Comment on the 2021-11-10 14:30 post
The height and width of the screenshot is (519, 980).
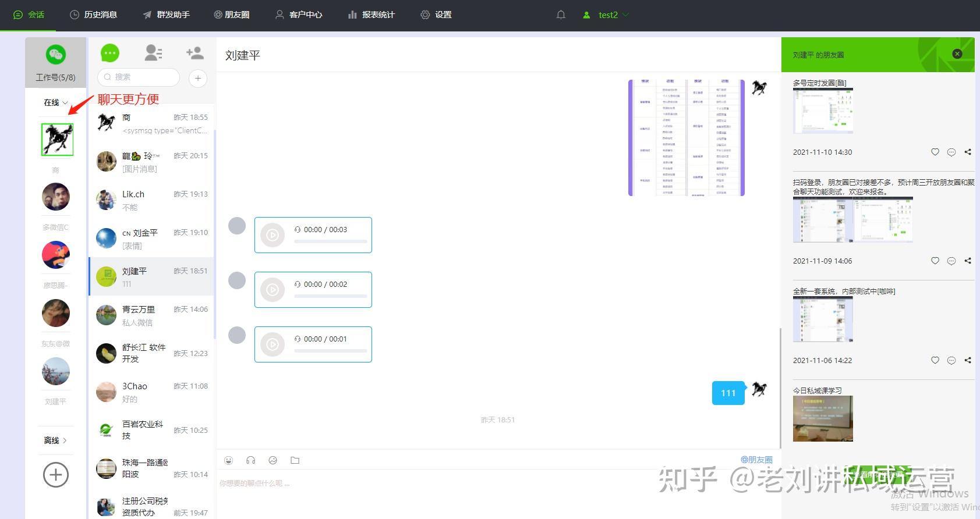click(951, 152)
